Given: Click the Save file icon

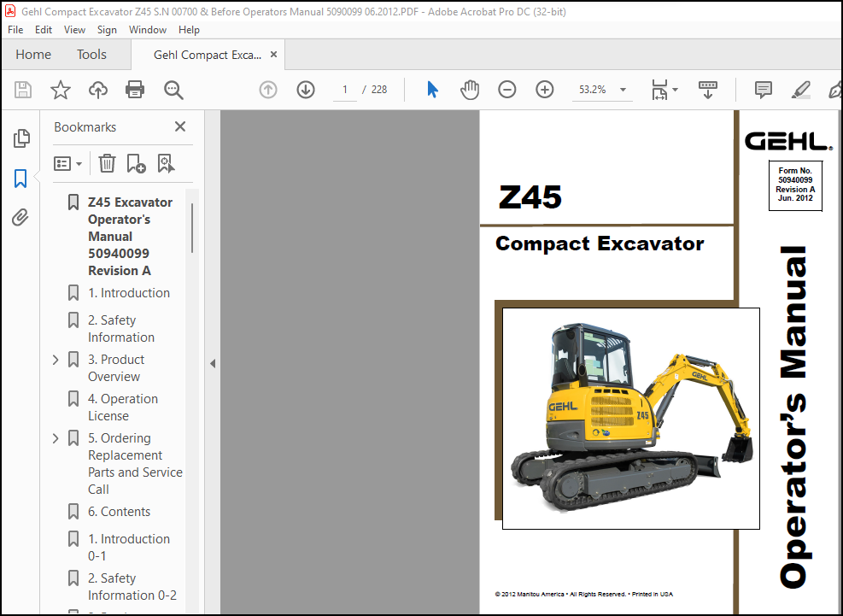Looking at the screenshot, I should coord(22,90).
